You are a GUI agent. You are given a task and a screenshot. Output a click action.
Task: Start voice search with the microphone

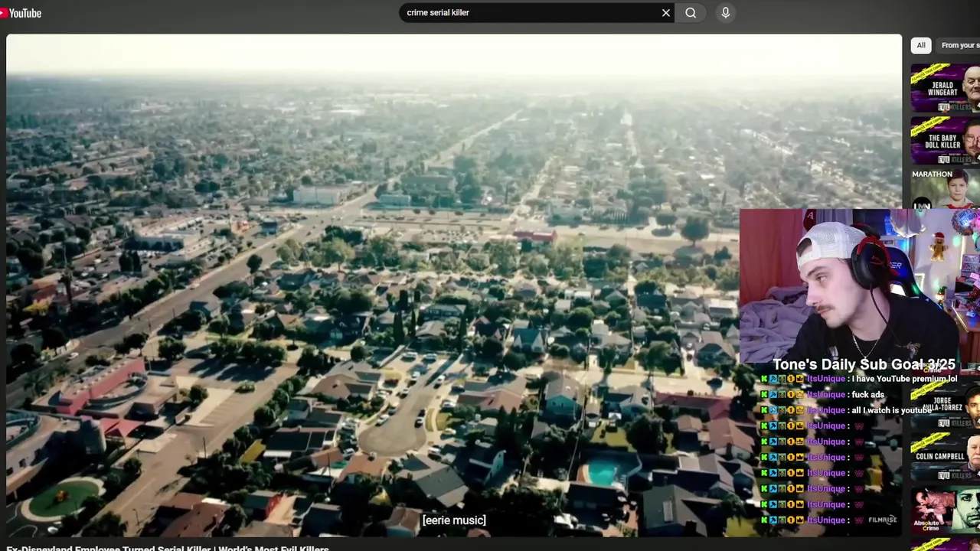[726, 12]
